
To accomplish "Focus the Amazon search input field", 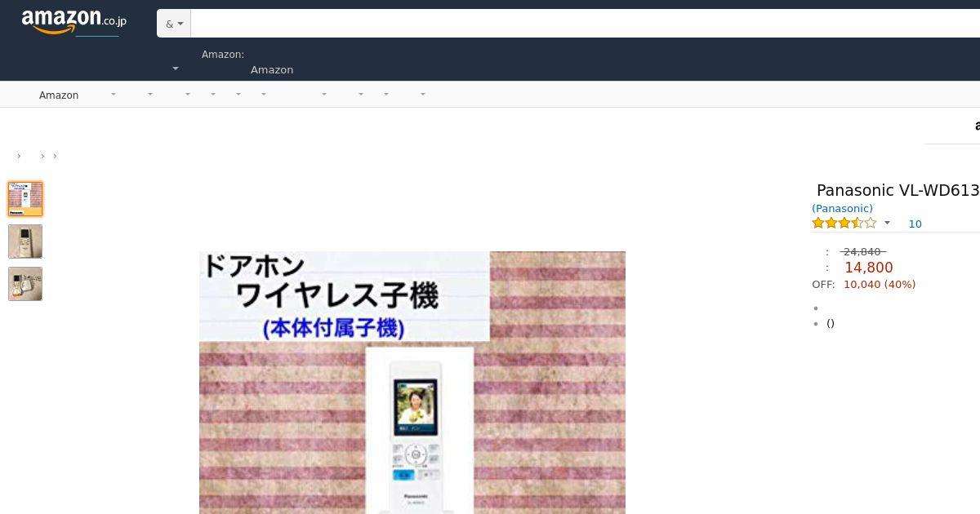I will tap(585, 24).
